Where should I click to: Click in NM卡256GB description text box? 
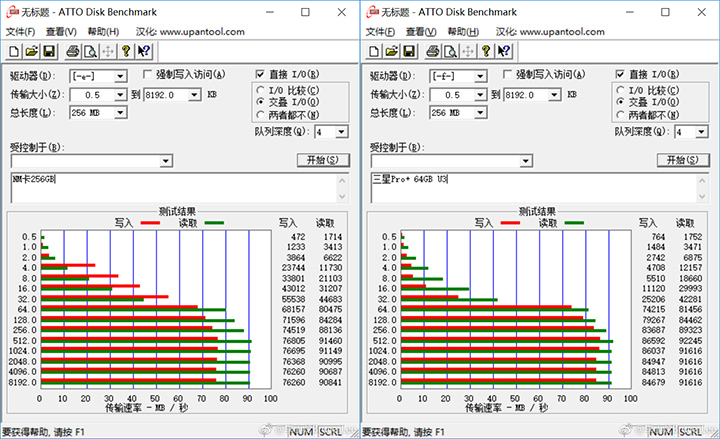coord(174,187)
